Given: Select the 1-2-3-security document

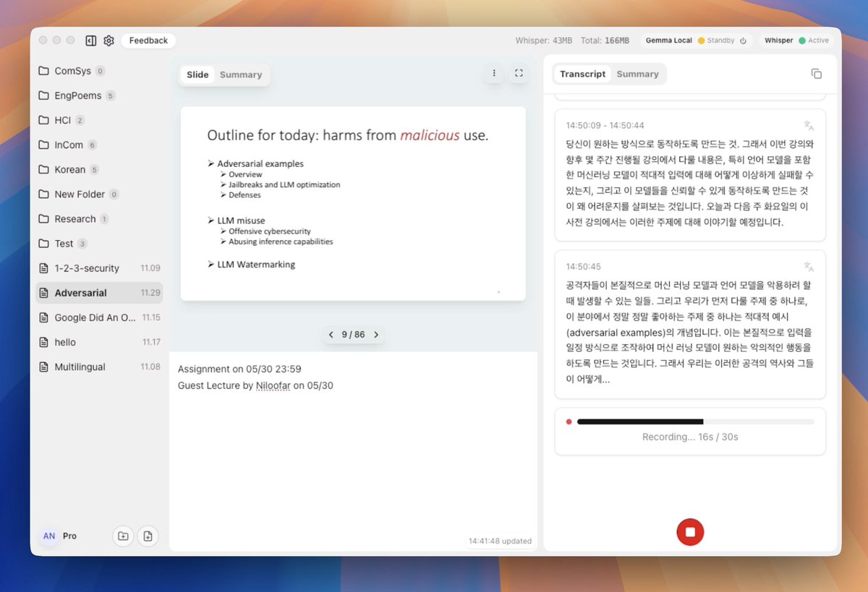Looking at the screenshot, I should pos(98,268).
